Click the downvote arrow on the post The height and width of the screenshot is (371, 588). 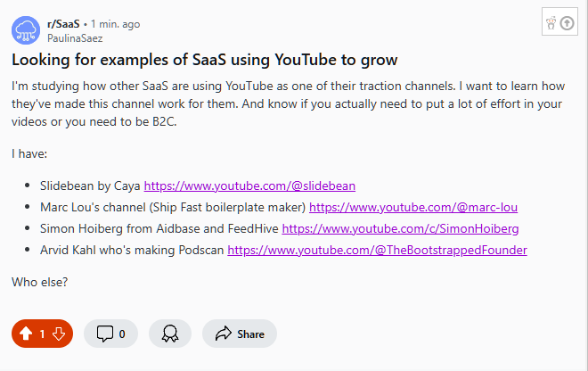click(x=59, y=334)
